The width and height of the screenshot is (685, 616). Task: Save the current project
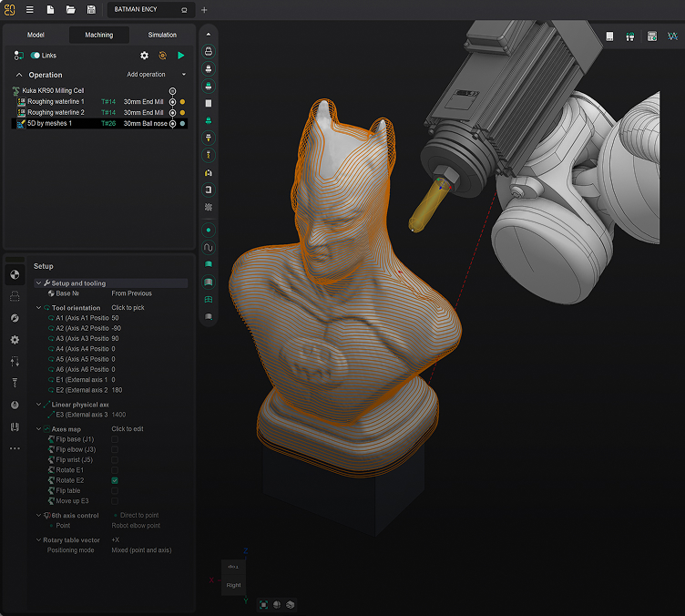click(91, 10)
